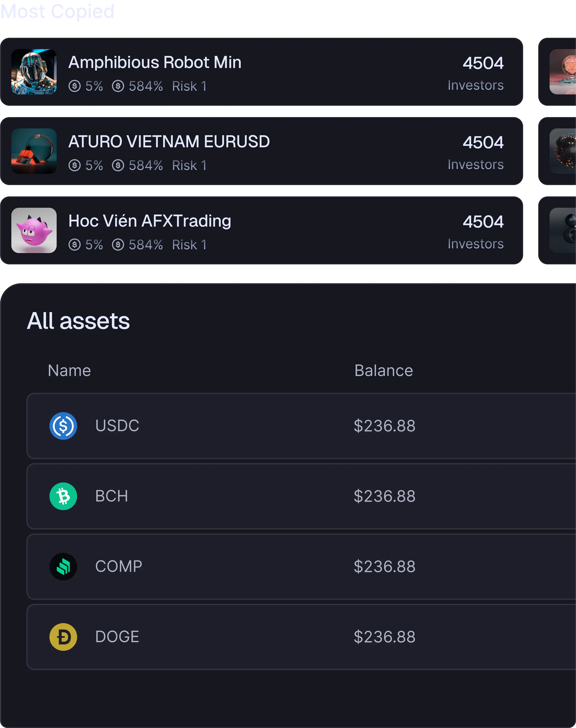This screenshot has width=576, height=728.
Task: Click the Balance column header
Action: [x=384, y=370]
